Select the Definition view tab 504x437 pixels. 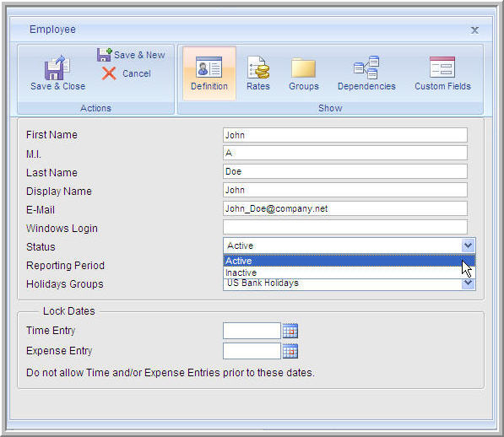[209, 73]
